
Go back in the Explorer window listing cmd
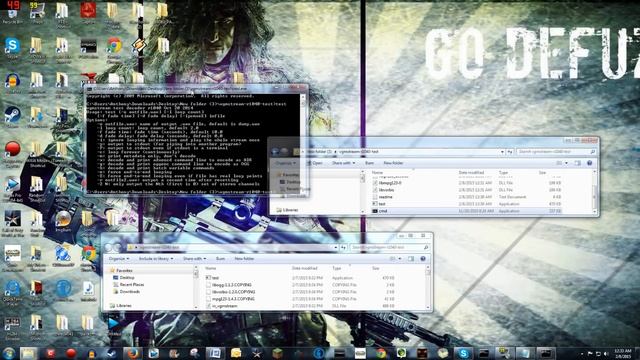click(x=276, y=152)
